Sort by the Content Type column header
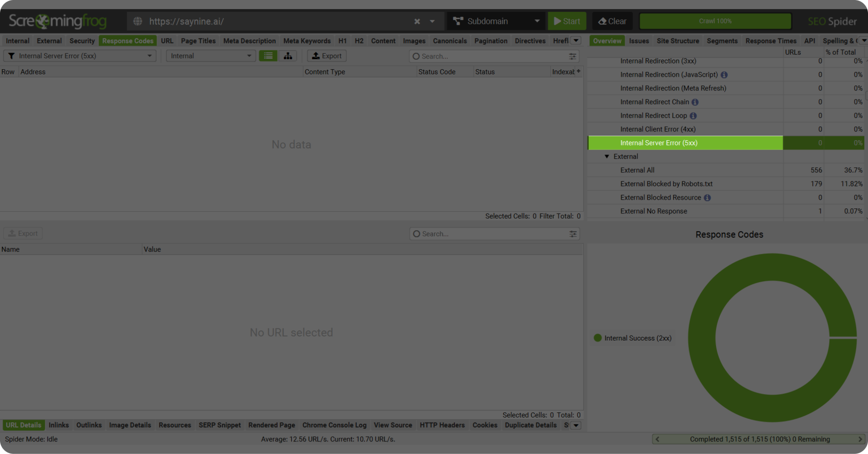The height and width of the screenshot is (454, 868). 359,72
